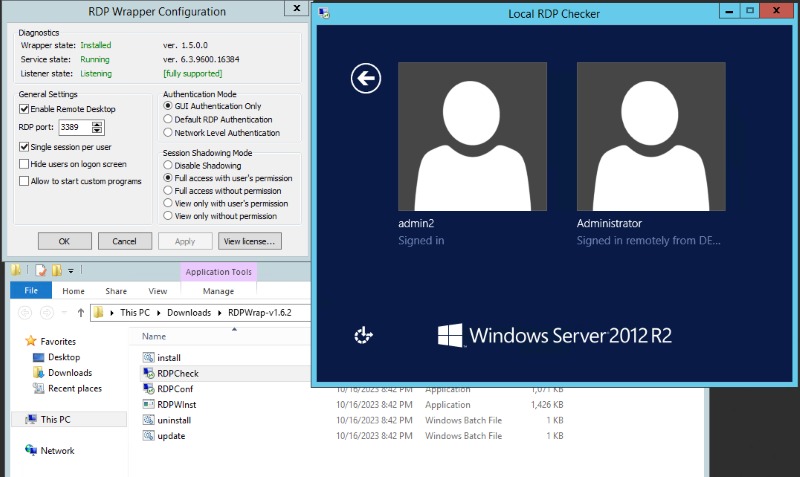Select Full access with user's permission
Image resolution: width=800 pixels, height=477 pixels.
pyautogui.click(x=168, y=178)
